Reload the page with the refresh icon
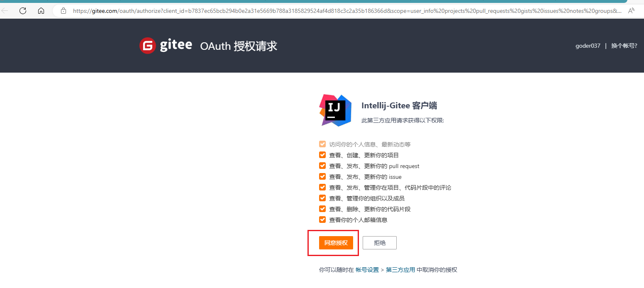644x288 pixels. 23,11
